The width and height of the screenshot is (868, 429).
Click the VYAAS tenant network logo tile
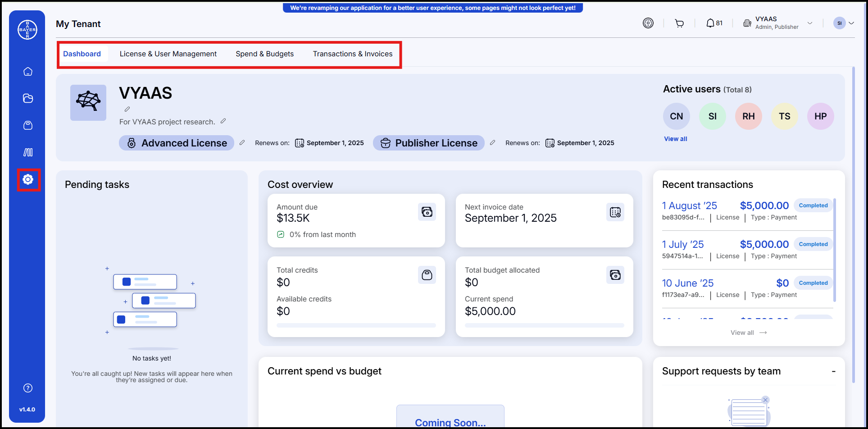[x=88, y=103]
